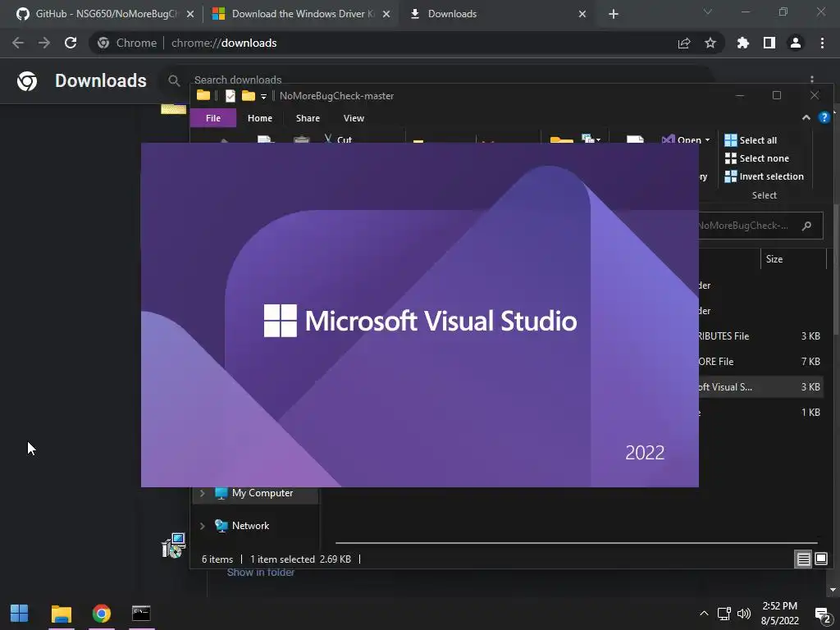Open the notification center with badge 2
The height and width of the screenshot is (630, 840).
coord(823,615)
